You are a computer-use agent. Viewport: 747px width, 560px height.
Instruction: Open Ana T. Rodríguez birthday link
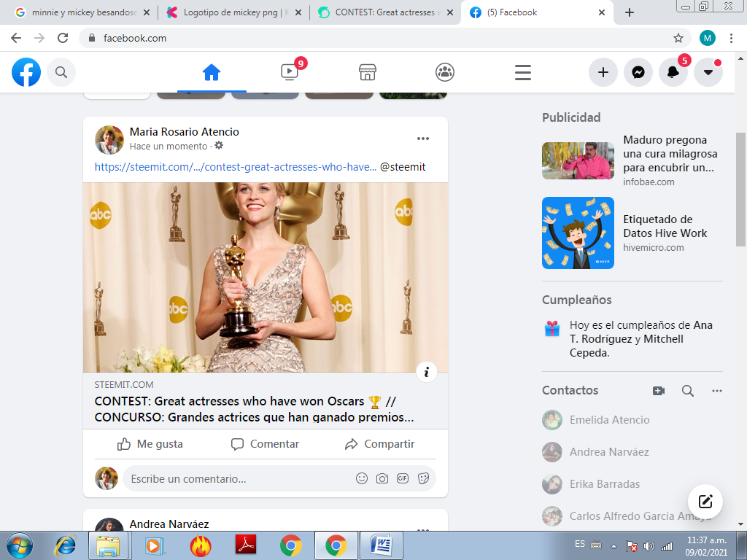pyautogui.click(x=641, y=332)
